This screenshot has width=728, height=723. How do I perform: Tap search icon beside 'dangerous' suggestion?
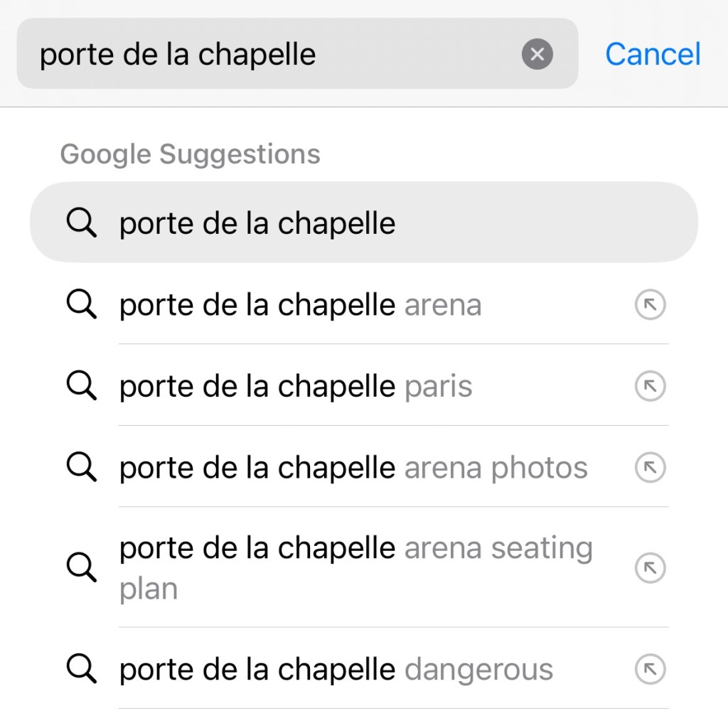[x=82, y=669]
